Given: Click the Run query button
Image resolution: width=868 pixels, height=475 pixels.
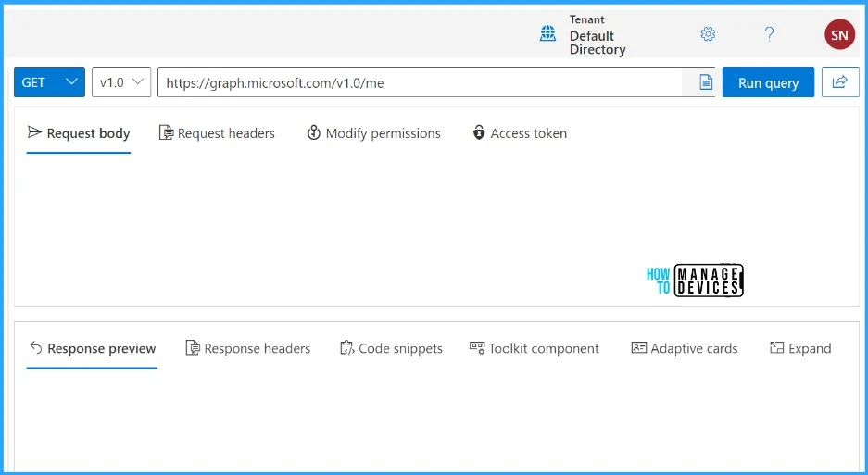Looking at the screenshot, I should pos(768,81).
